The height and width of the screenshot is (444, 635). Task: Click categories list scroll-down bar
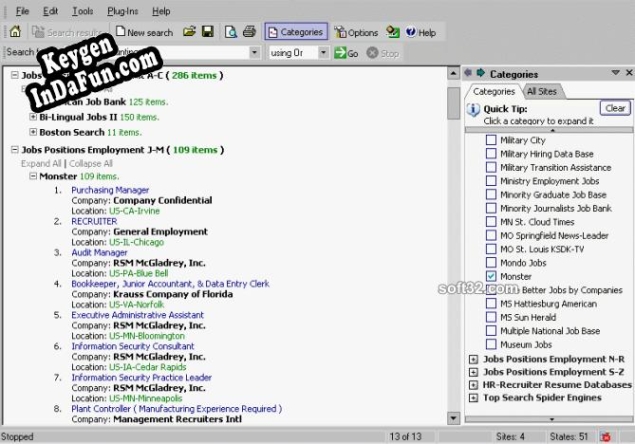(549, 419)
